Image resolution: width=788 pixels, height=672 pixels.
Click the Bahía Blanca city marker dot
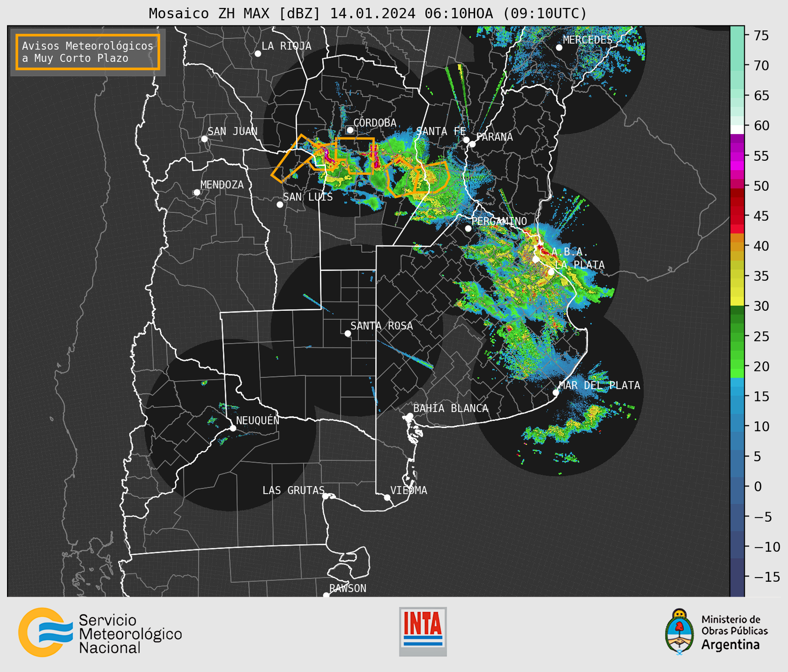(410, 416)
